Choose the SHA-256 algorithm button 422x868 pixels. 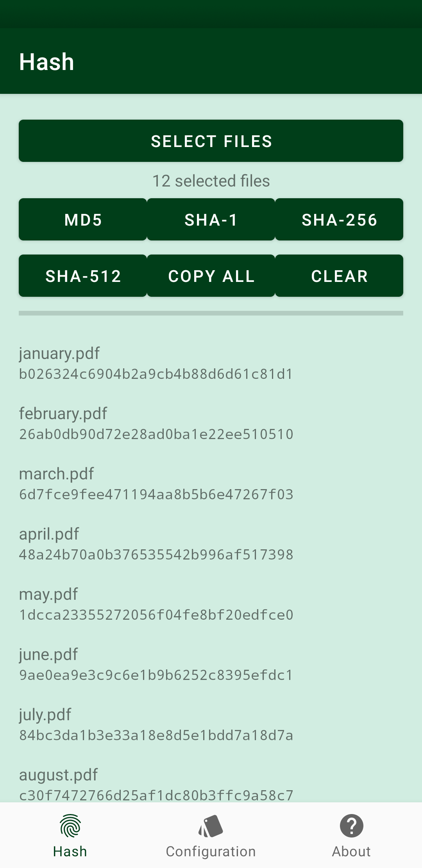pyautogui.click(x=339, y=220)
